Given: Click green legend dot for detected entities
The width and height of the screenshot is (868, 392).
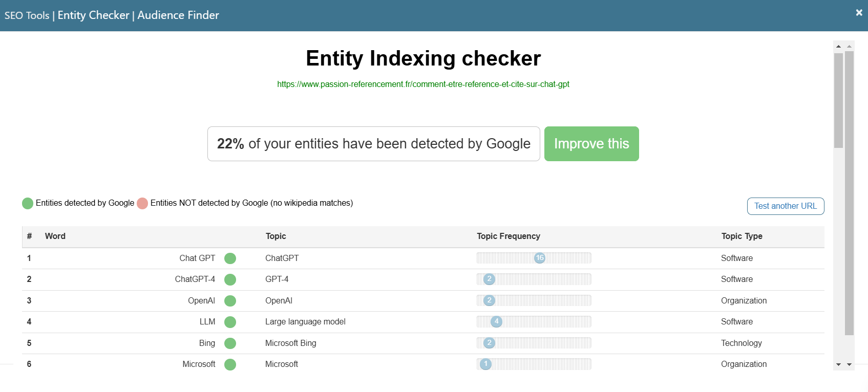Looking at the screenshot, I should point(28,204).
